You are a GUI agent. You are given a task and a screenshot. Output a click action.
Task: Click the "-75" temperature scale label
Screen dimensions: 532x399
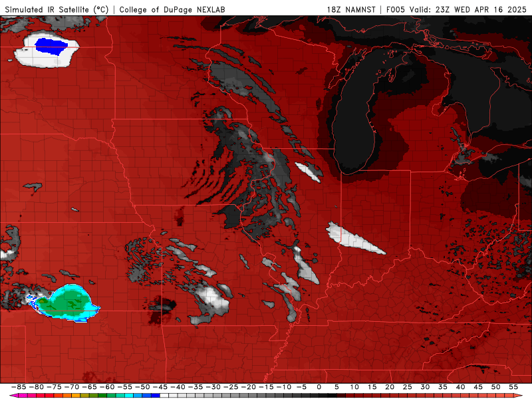pos(54,387)
